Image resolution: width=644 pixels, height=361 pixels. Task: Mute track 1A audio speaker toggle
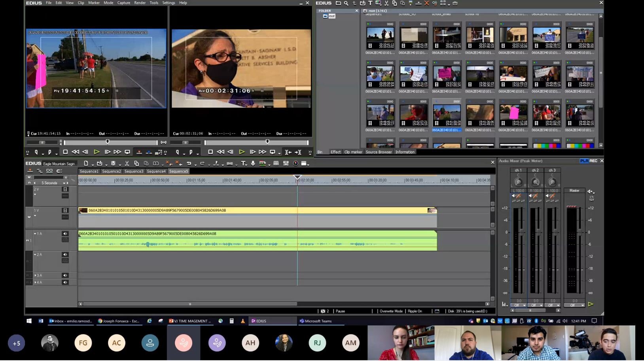[x=65, y=234]
